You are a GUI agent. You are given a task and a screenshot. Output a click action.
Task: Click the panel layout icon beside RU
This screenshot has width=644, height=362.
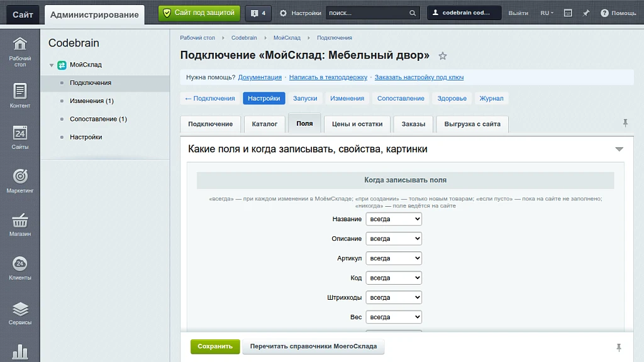568,13
